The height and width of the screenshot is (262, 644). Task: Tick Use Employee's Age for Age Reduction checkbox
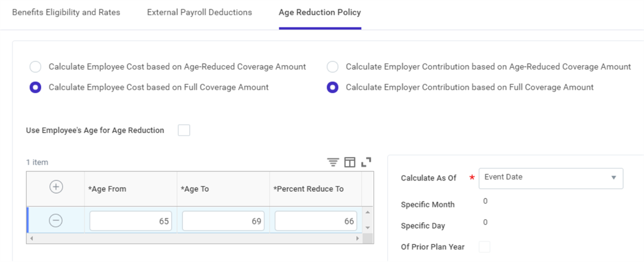pos(184,130)
